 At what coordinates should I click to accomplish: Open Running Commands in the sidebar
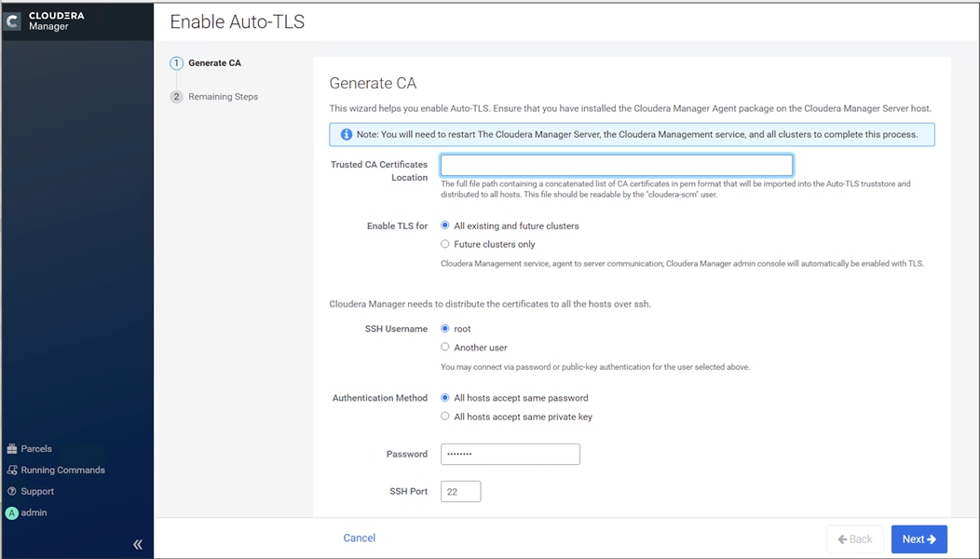coord(62,470)
